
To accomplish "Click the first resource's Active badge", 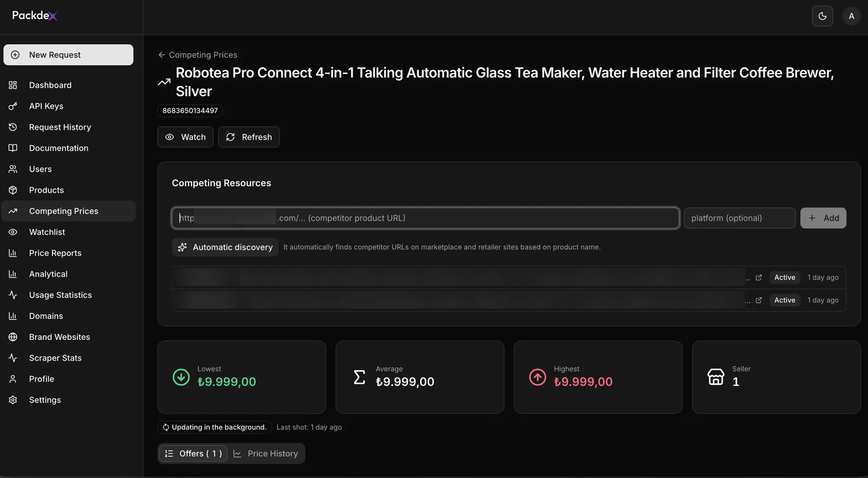I will coord(785,278).
